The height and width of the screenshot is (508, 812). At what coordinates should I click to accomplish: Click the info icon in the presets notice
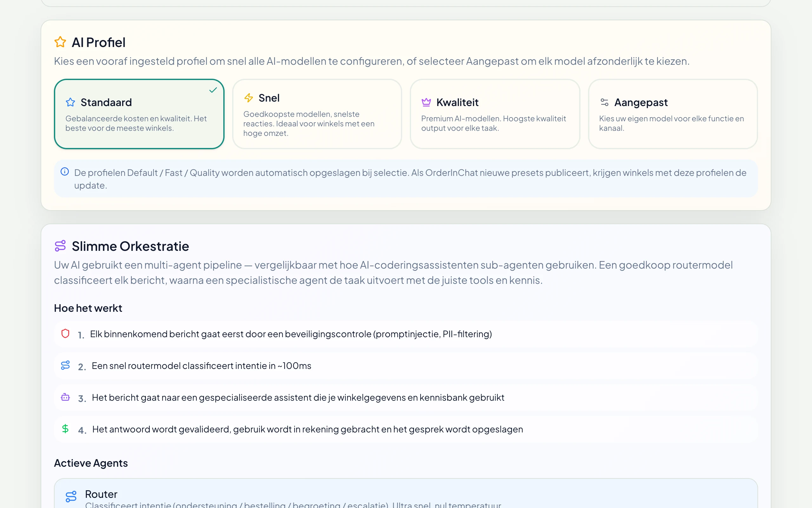(65, 172)
